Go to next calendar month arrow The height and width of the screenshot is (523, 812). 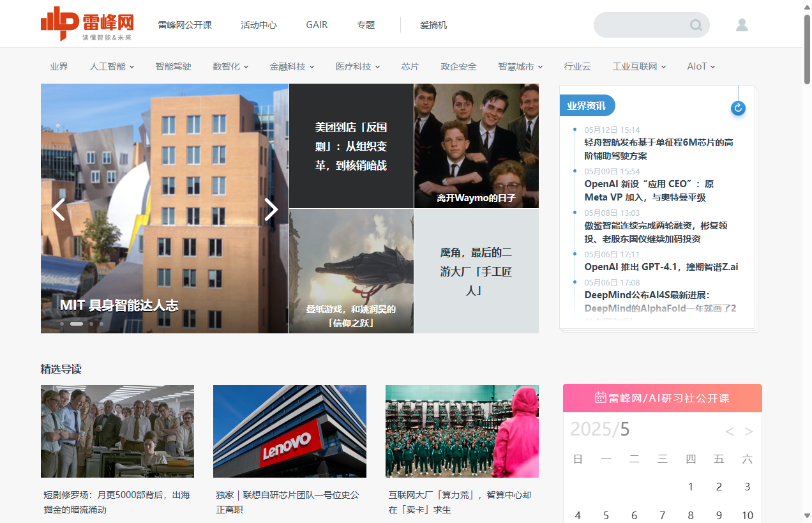749,432
